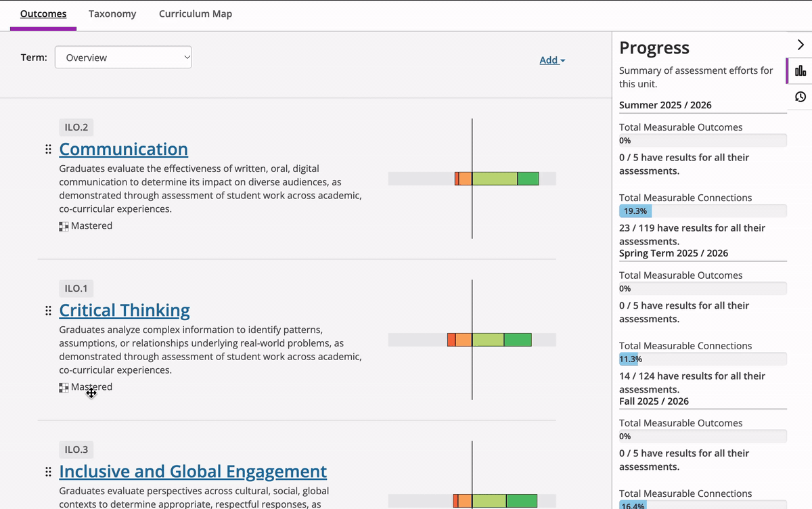
Task: Click the Mastered label under Communication
Action: [x=91, y=226]
